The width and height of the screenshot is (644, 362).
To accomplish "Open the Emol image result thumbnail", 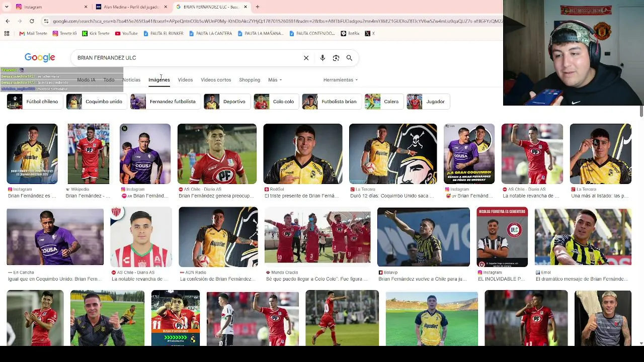I will tap(583, 237).
